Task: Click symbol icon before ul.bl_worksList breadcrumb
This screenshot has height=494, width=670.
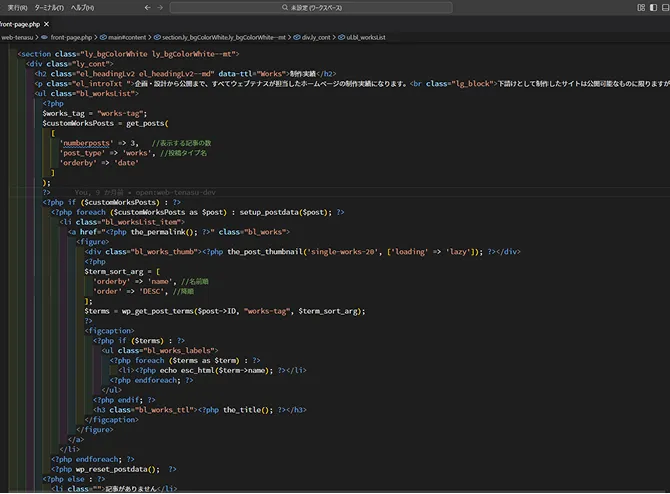Action: [341, 38]
